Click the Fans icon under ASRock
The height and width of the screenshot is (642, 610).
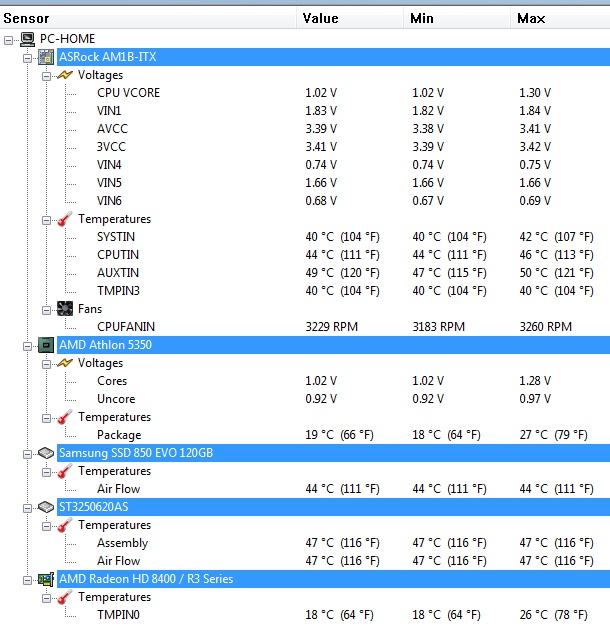(65, 309)
